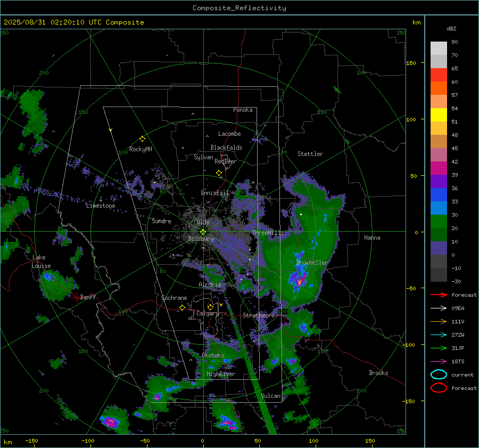The image size is (479, 448).
Task: Click the '2025/08/31 02:20:10 UTC Composite' timestamp
Action: point(73,22)
